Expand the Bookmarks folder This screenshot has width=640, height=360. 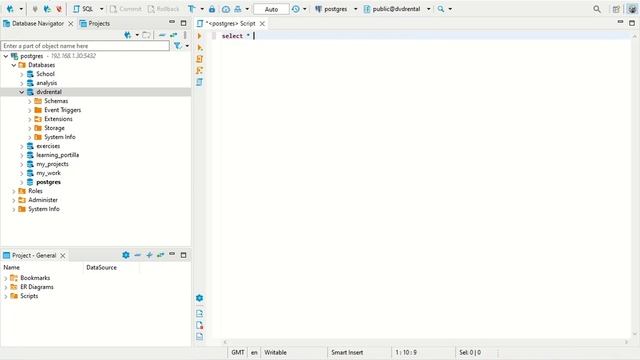[6, 278]
